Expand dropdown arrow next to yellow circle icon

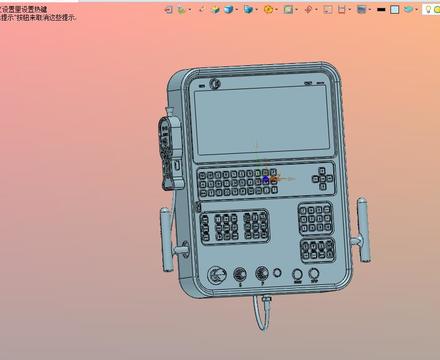point(276,10)
